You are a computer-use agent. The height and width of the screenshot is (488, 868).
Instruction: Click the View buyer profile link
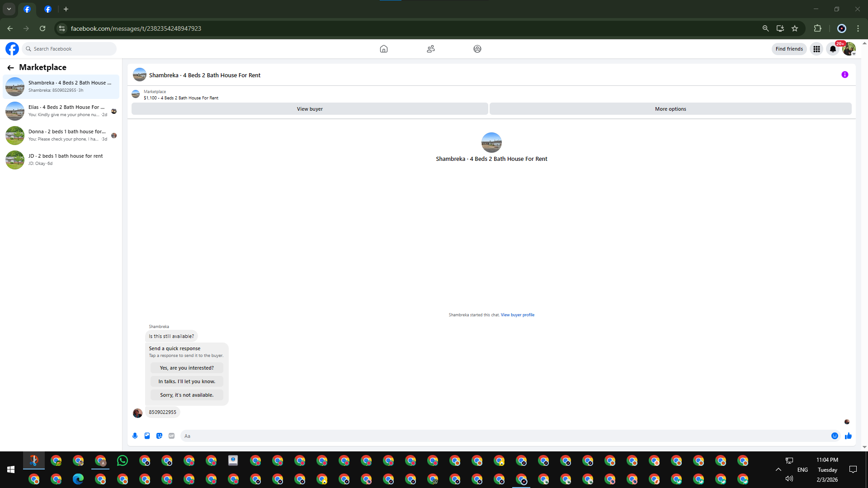(517, 315)
